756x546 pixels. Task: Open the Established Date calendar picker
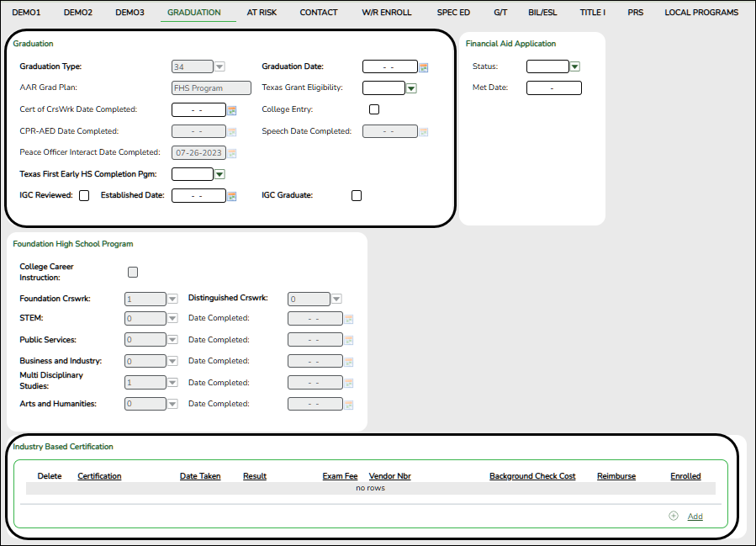coord(233,195)
